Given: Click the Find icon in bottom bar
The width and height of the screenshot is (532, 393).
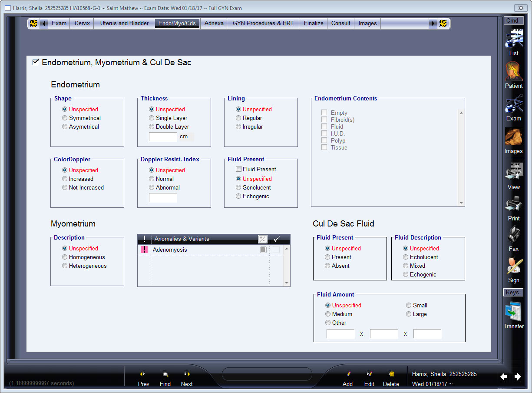Looking at the screenshot, I should pyautogui.click(x=165, y=373).
